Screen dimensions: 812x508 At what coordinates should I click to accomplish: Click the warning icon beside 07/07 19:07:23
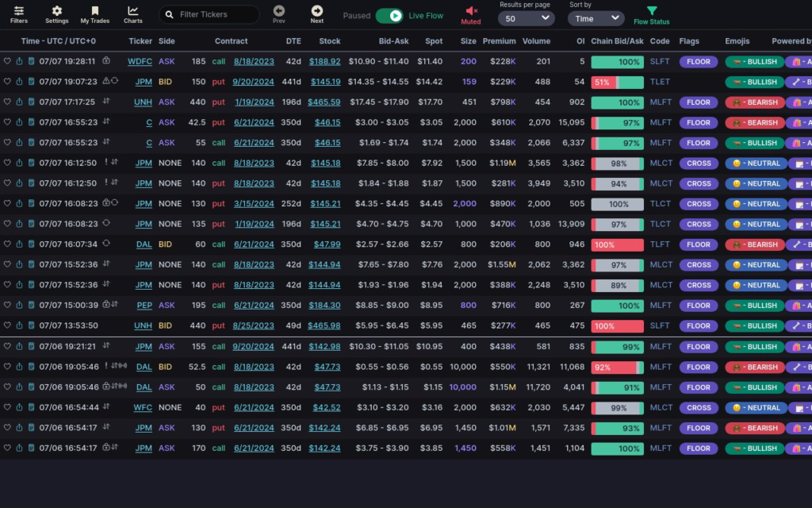coord(106,81)
